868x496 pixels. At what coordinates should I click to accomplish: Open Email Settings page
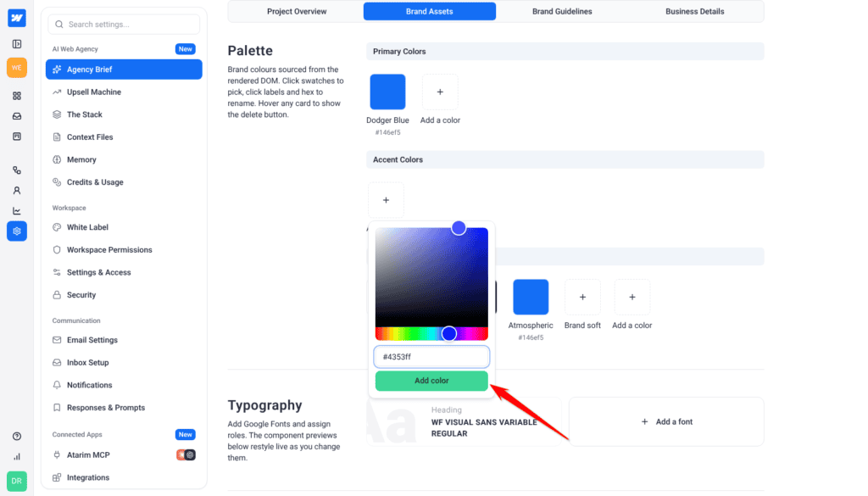point(124,340)
